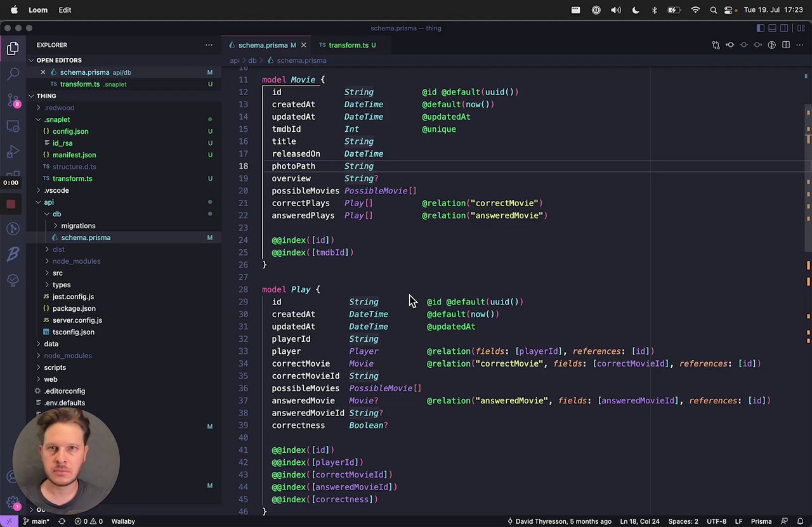Open the Manage gear icon
812x527 pixels.
click(x=13, y=502)
